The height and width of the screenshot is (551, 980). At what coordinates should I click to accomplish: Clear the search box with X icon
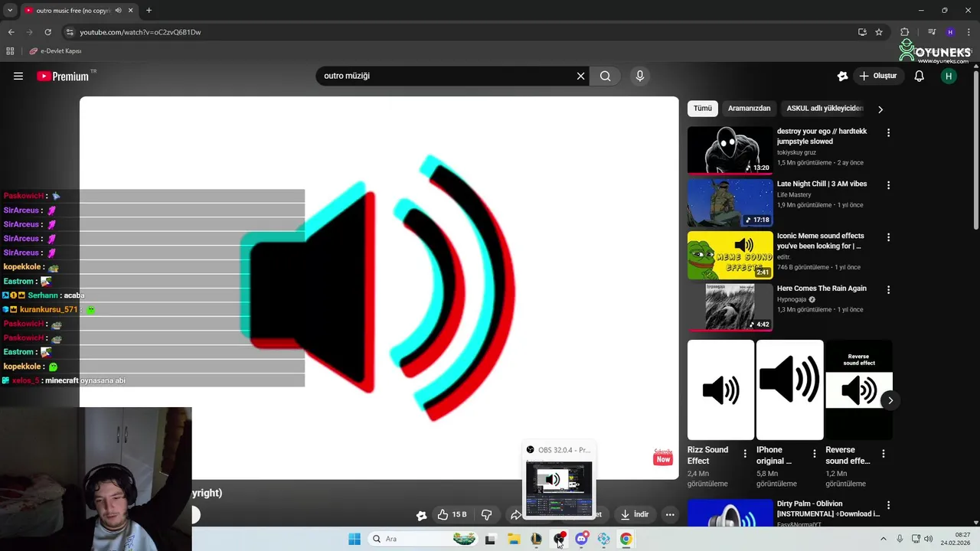[580, 76]
